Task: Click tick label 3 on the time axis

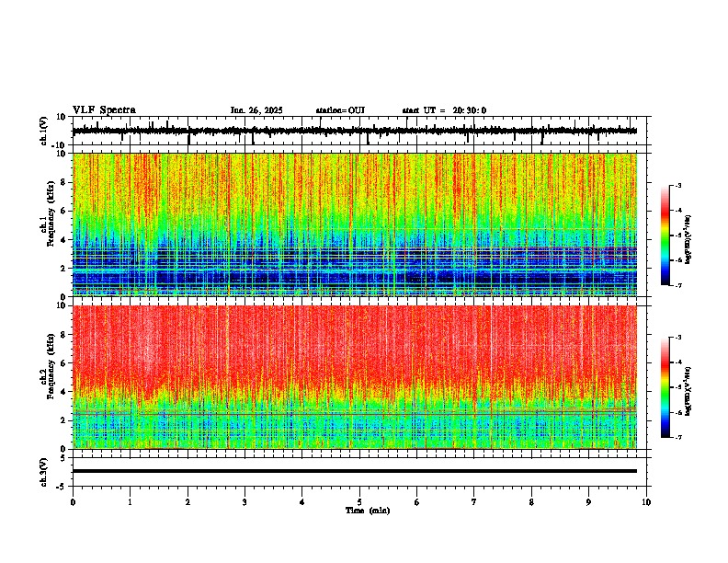Action: [245, 502]
